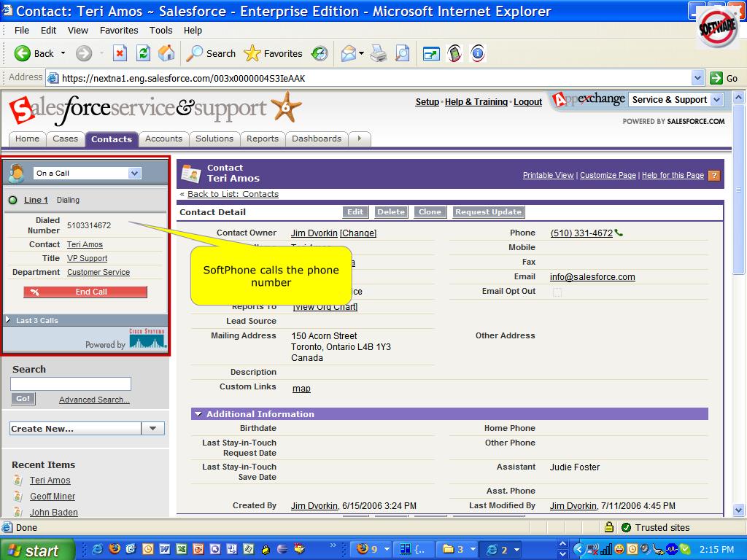Click the address bar Go button
Viewport: 747px width, 560px height.
(724, 78)
